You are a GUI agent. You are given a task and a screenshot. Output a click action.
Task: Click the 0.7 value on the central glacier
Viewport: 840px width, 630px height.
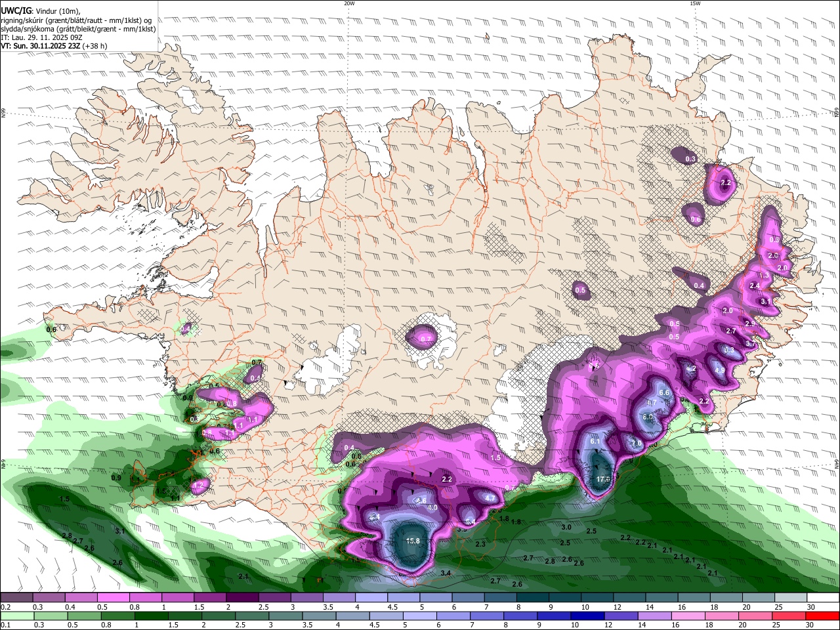coord(426,339)
